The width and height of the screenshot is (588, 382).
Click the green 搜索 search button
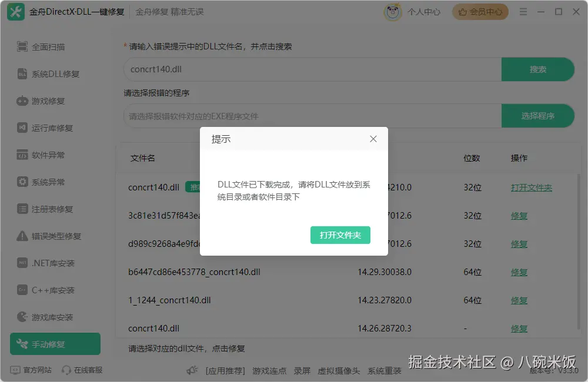point(538,69)
